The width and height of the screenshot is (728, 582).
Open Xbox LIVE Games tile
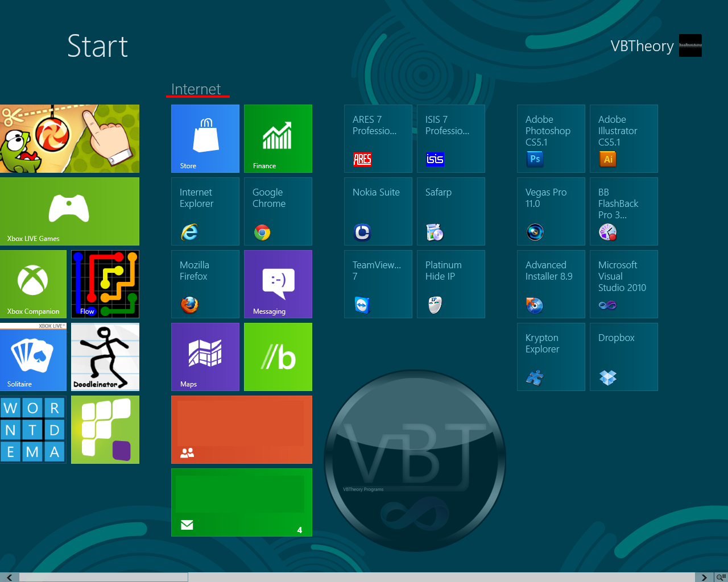[69, 211]
